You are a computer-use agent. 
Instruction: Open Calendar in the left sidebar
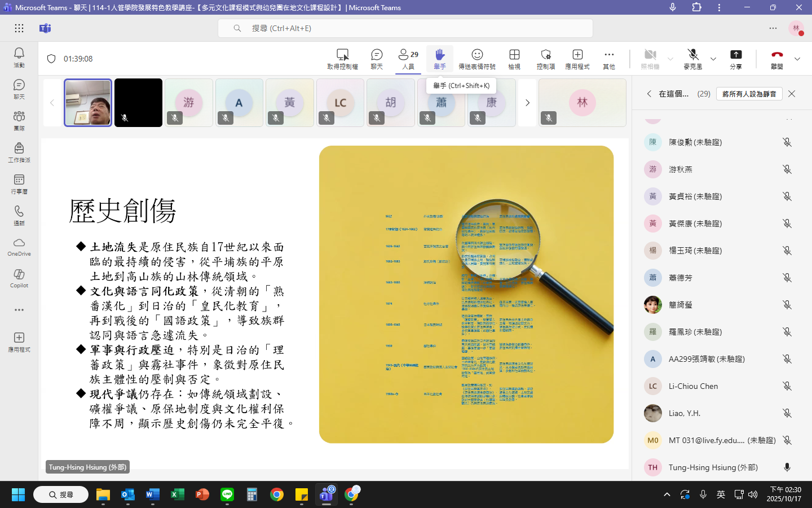pos(19,183)
